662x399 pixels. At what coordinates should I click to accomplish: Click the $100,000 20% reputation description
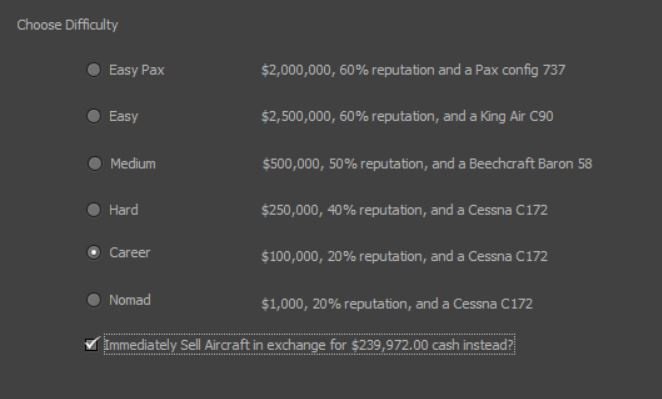click(404, 256)
